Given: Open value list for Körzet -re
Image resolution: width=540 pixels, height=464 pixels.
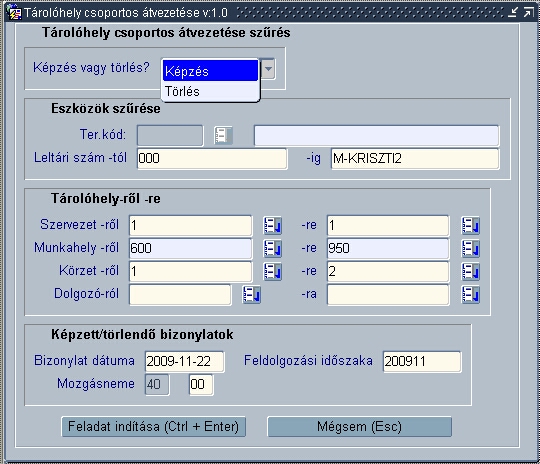Looking at the screenshot, I should point(470,271).
